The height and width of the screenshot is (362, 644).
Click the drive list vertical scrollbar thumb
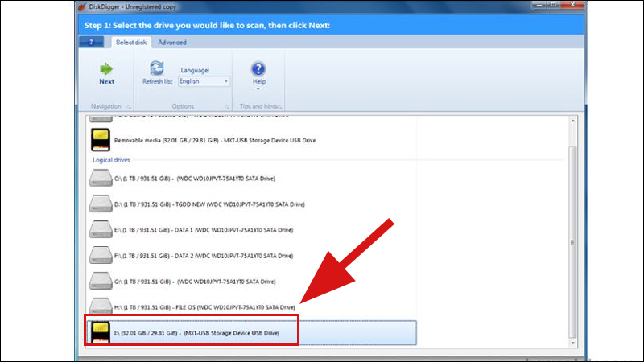[x=572, y=242]
